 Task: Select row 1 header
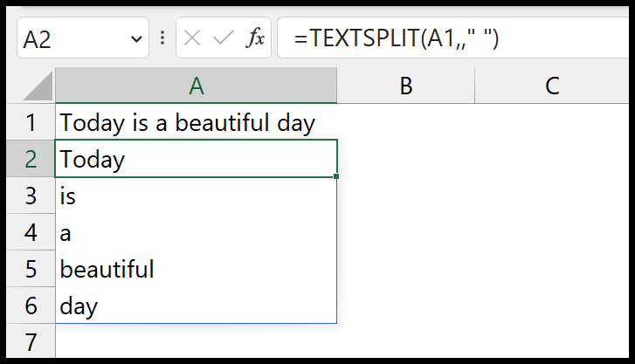pos(31,122)
